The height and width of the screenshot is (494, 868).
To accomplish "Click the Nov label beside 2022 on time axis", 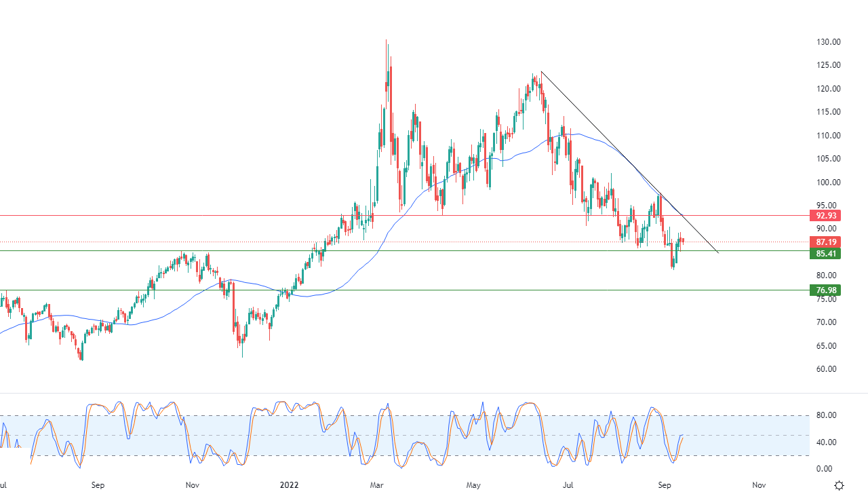I will tap(192, 486).
